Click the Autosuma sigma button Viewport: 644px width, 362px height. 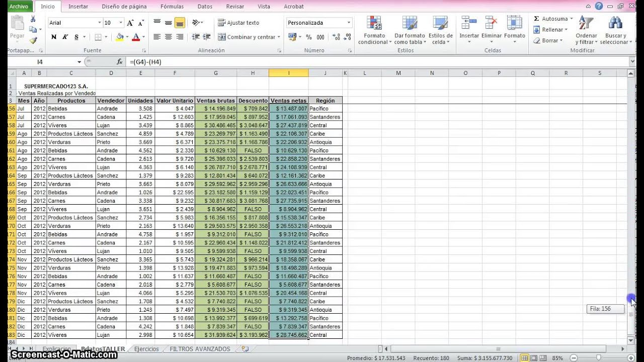click(x=550, y=19)
